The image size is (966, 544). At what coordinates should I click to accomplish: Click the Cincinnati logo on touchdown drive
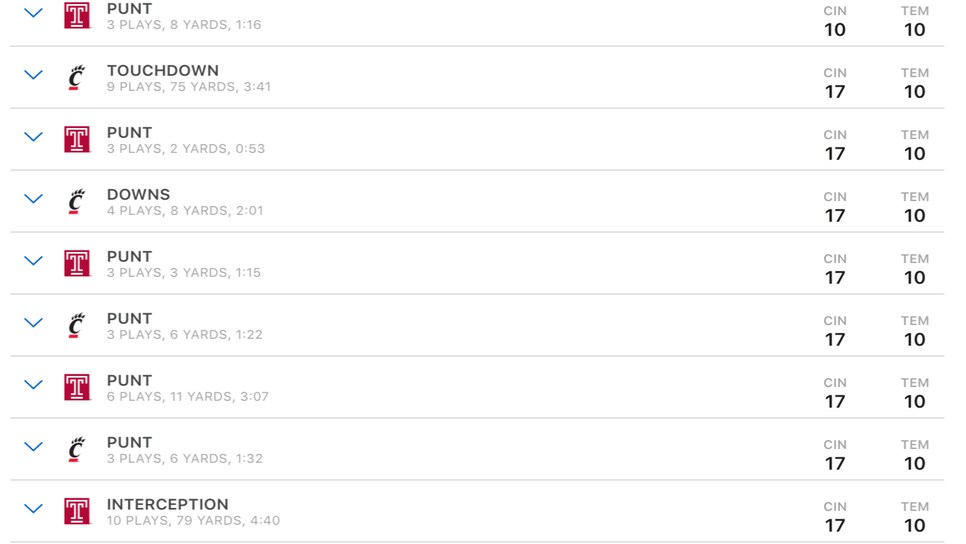click(76, 78)
